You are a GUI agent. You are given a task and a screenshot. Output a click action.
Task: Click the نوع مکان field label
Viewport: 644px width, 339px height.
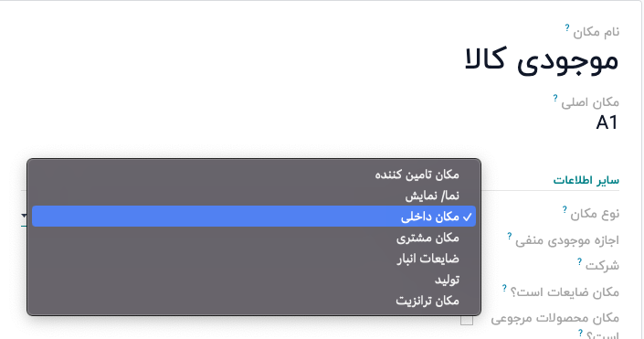click(595, 214)
